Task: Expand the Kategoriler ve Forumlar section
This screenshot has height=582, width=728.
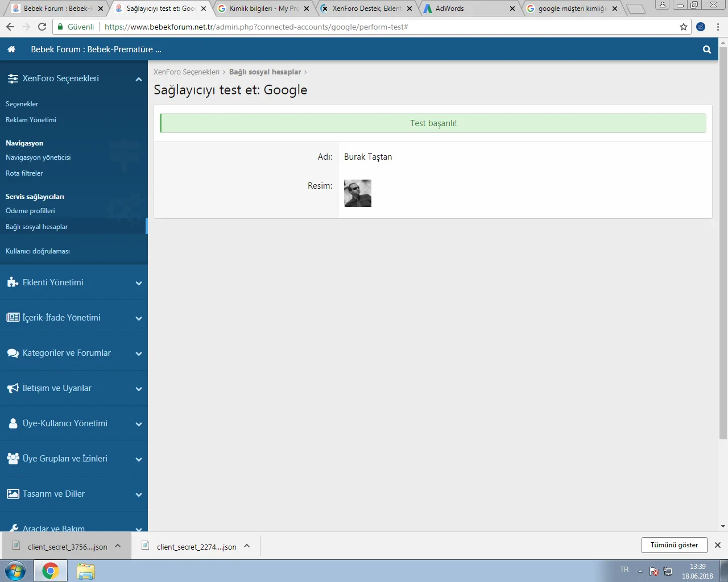Action: 138,354
